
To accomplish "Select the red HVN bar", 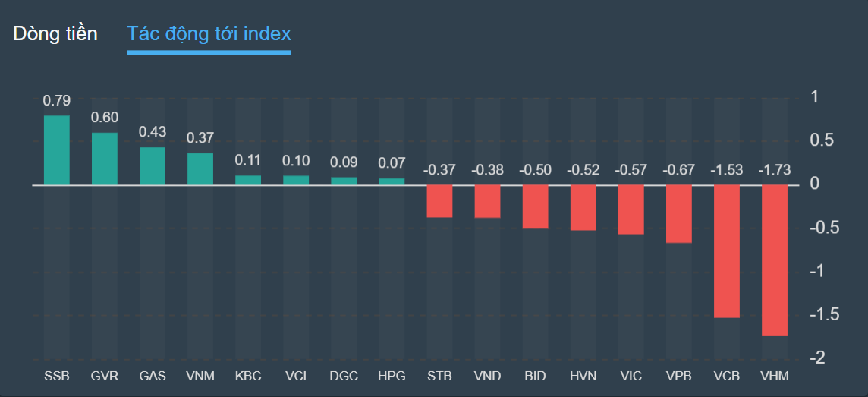I will pyautogui.click(x=583, y=207).
